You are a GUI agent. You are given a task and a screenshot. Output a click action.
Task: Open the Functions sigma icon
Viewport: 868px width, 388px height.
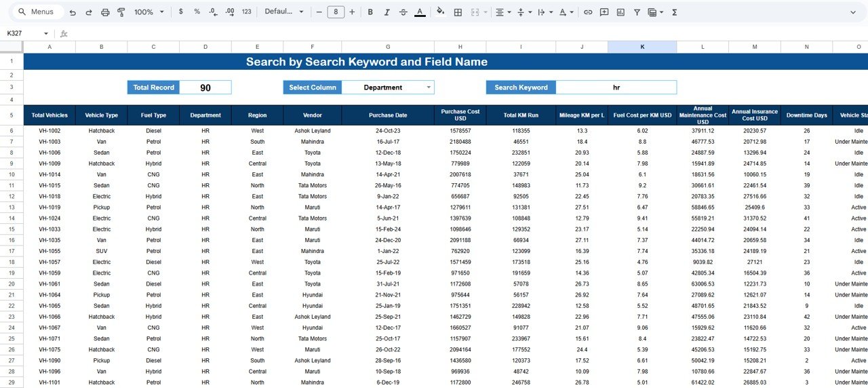[x=675, y=12]
